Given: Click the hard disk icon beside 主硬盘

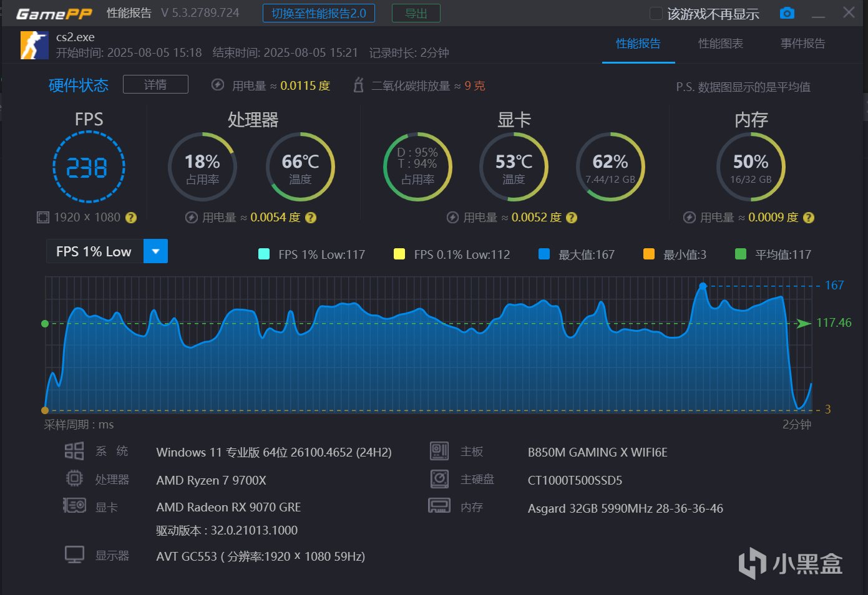Looking at the screenshot, I should [439, 478].
